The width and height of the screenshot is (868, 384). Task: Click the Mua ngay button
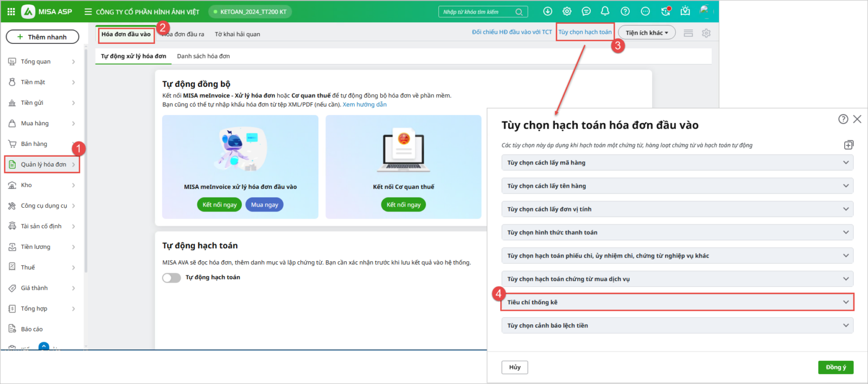pos(264,205)
